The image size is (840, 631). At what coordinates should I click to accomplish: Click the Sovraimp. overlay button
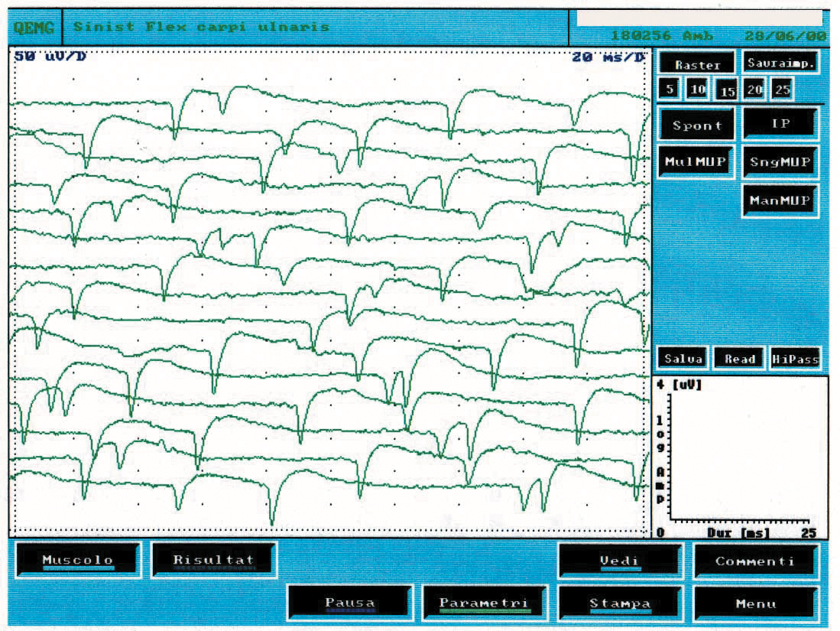tap(780, 63)
